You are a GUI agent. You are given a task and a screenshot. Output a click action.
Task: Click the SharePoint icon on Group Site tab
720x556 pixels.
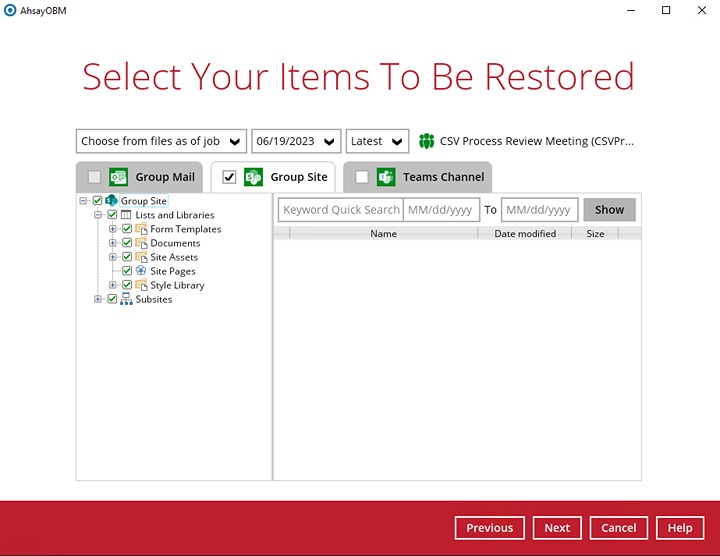pos(253,177)
